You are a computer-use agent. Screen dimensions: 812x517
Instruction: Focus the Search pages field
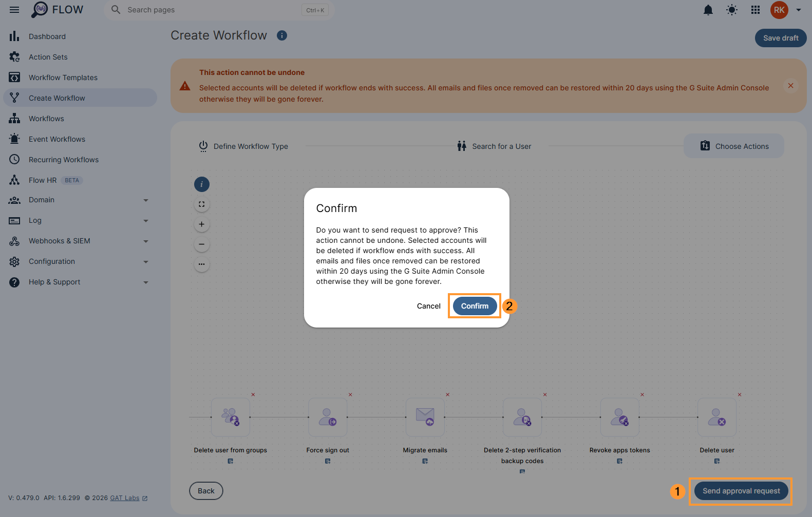coord(219,10)
